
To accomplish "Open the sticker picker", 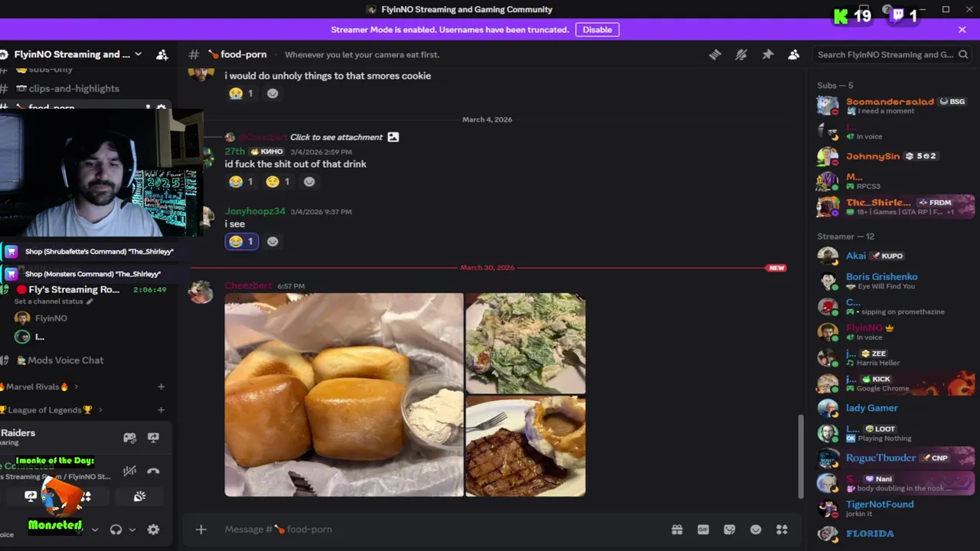I will (x=729, y=530).
